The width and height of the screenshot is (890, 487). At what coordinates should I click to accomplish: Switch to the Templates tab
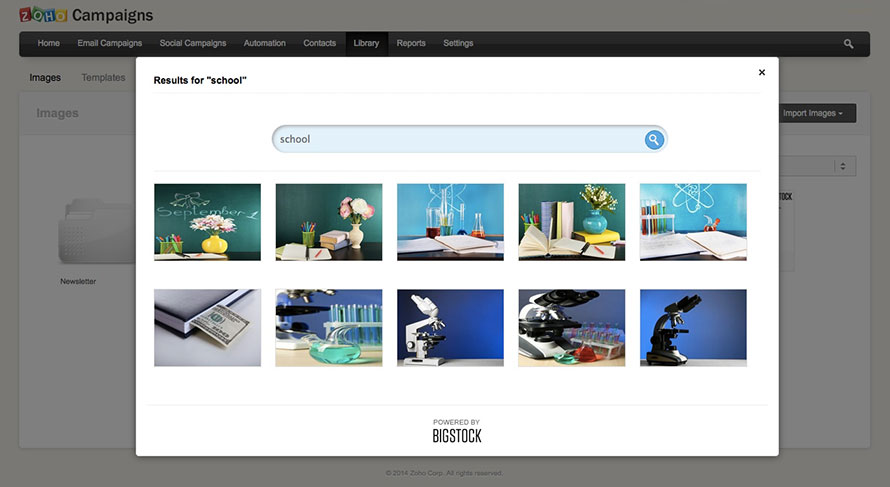pos(103,78)
